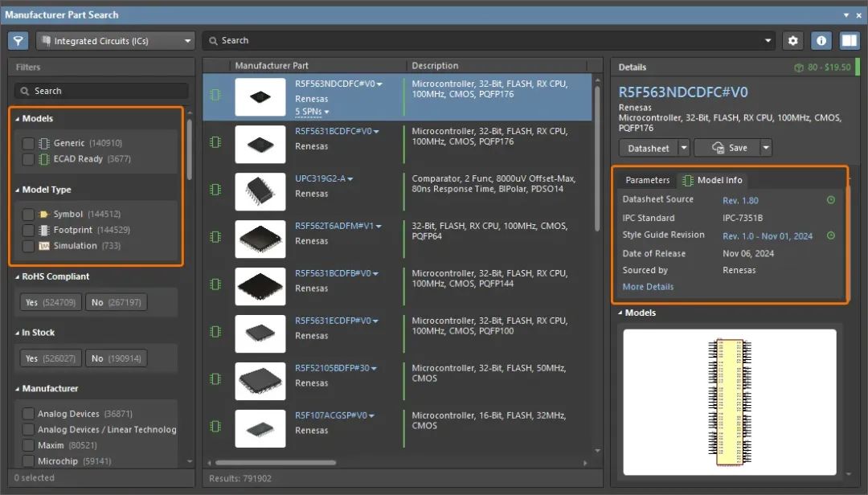
Task: Click the ECAD model icon beside R5F5631BCDFC#V0
Action: pos(215,142)
